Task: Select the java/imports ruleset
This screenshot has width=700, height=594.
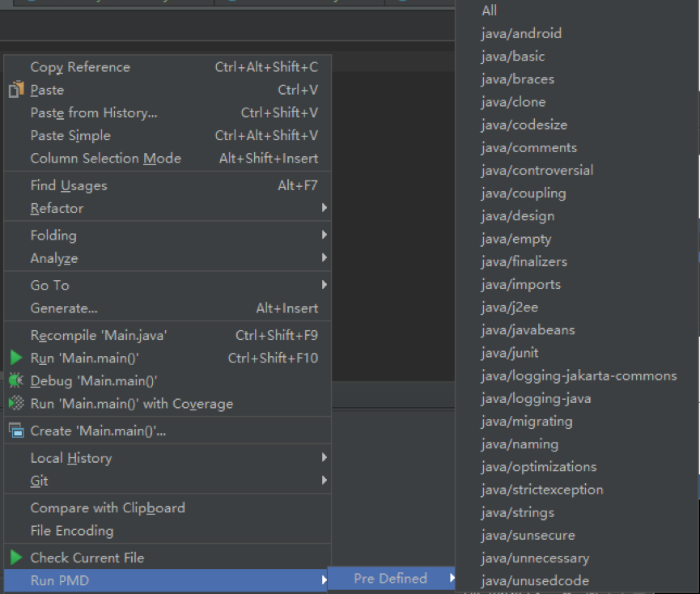Action: click(x=577, y=284)
